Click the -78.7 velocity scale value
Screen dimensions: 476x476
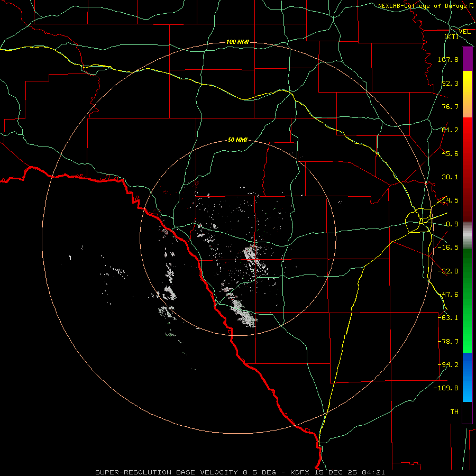point(448,342)
